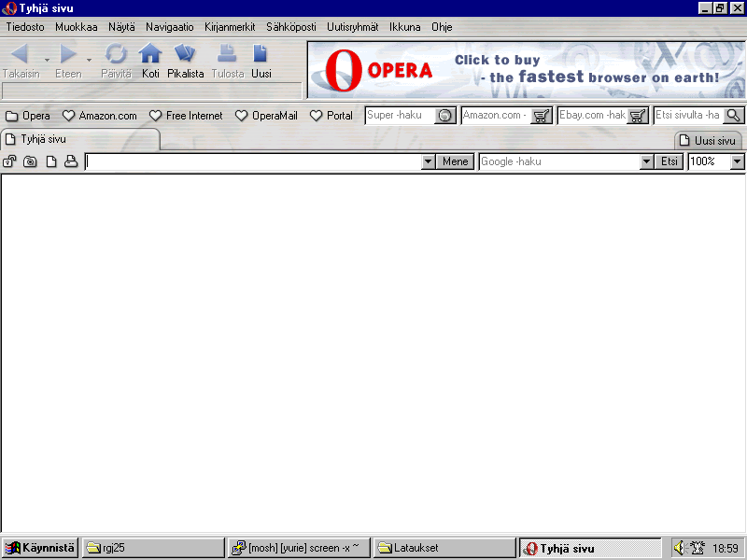Expand the 100% zoom dropdown
The image size is (747, 560).
(737, 161)
